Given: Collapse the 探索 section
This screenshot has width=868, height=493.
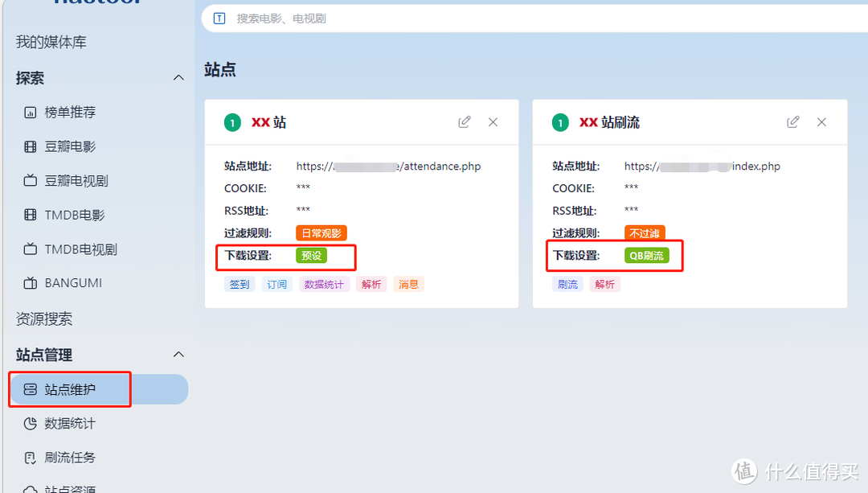Looking at the screenshot, I should [178, 77].
